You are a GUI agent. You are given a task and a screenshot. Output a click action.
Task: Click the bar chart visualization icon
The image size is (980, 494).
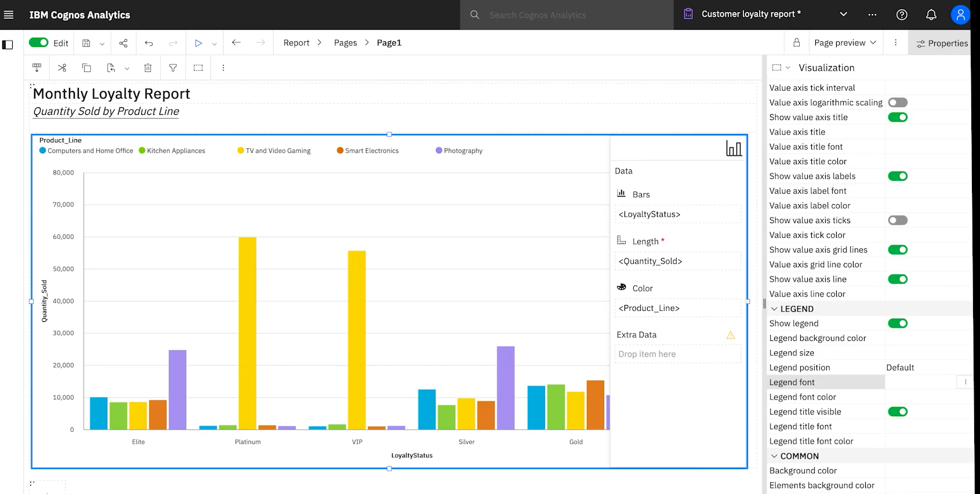[x=734, y=148]
